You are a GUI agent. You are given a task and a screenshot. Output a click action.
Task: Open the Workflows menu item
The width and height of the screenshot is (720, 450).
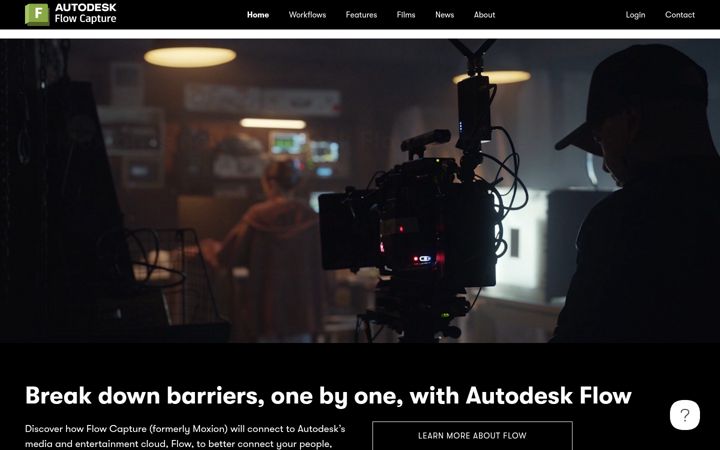pos(307,15)
